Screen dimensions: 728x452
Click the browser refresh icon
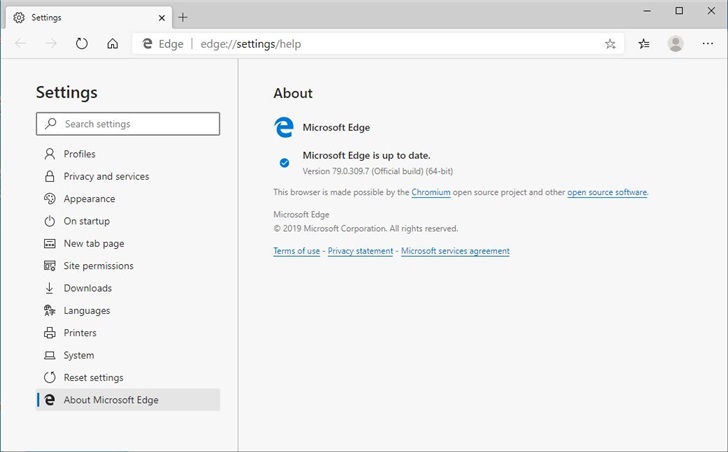point(82,44)
